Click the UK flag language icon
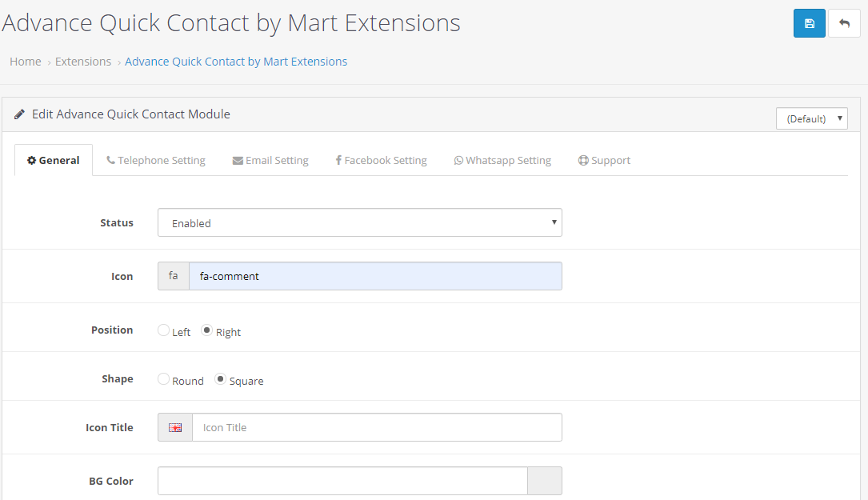The image size is (868, 500). [x=175, y=427]
